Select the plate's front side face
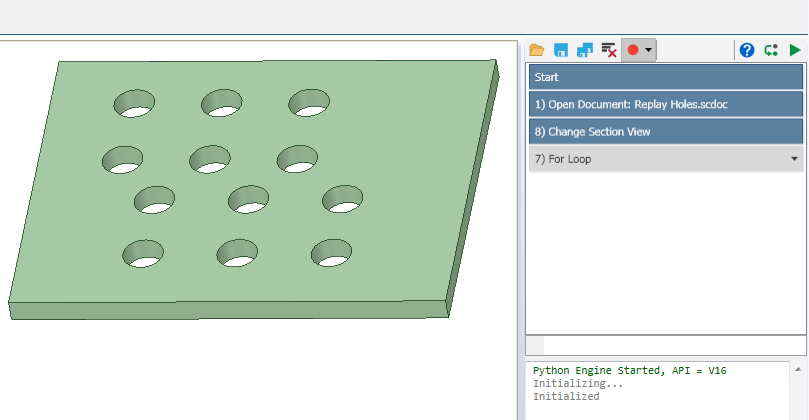809x420 pixels. pyautogui.click(x=229, y=311)
